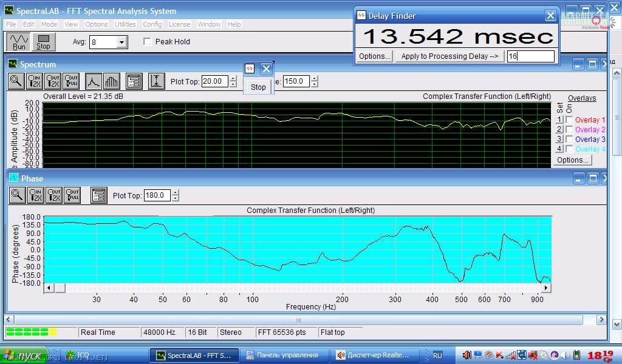Click the Run button in main toolbar
The height and width of the screenshot is (364, 622).
19,42
